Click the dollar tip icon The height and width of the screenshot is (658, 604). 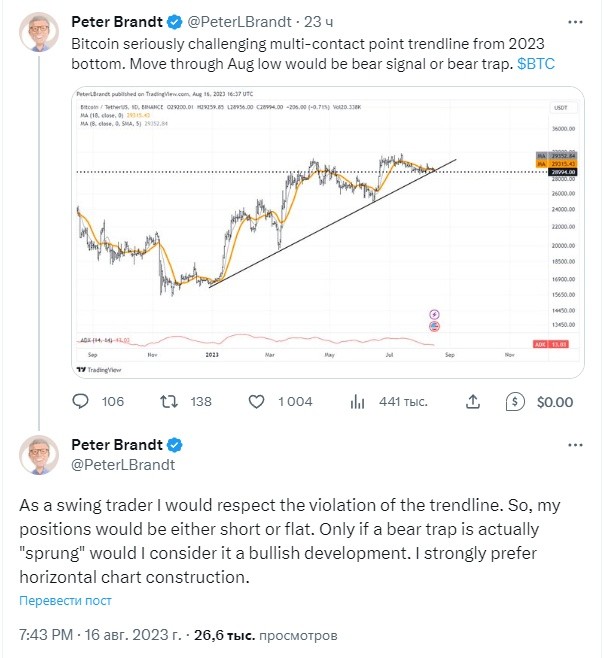coord(515,402)
